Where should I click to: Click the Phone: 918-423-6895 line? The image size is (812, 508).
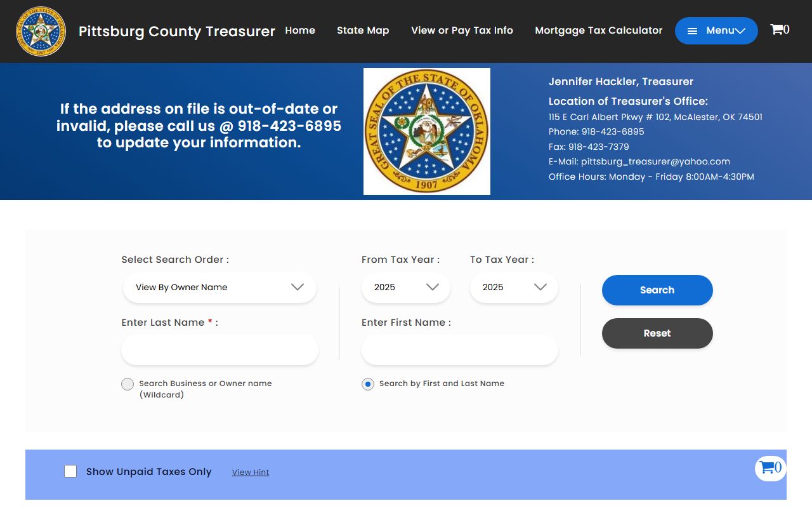click(596, 131)
